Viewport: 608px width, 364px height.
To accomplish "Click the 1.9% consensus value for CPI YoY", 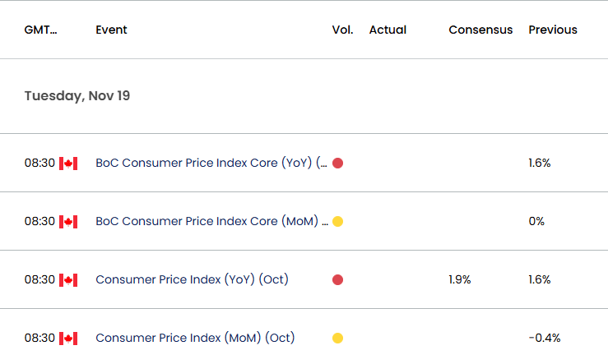I will point(459,279).
